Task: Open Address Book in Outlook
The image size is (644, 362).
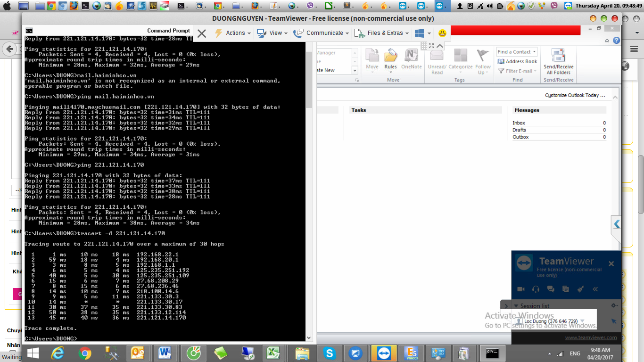Action: point(518,61)
